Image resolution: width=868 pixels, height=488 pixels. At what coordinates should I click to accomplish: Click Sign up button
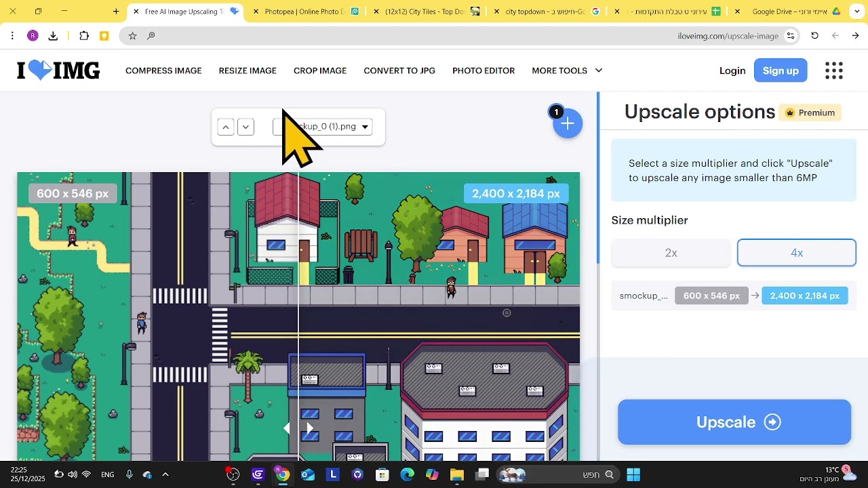click(781, 70)
